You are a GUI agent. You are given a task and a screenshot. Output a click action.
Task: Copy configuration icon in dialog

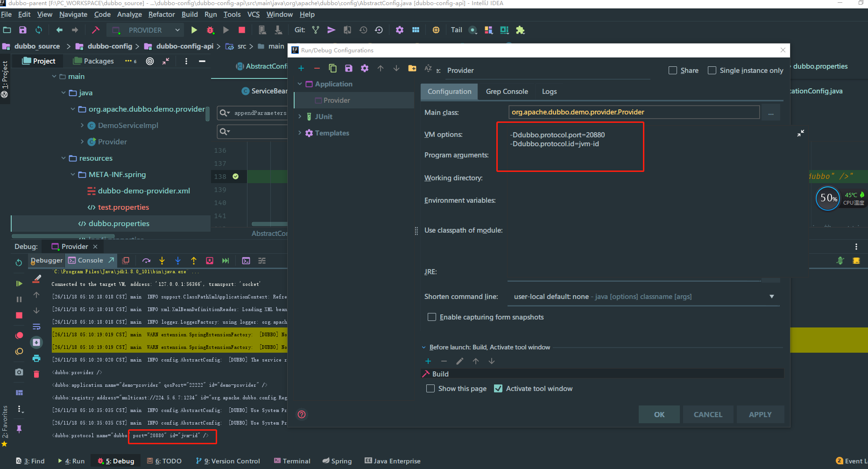click(333, 68)
